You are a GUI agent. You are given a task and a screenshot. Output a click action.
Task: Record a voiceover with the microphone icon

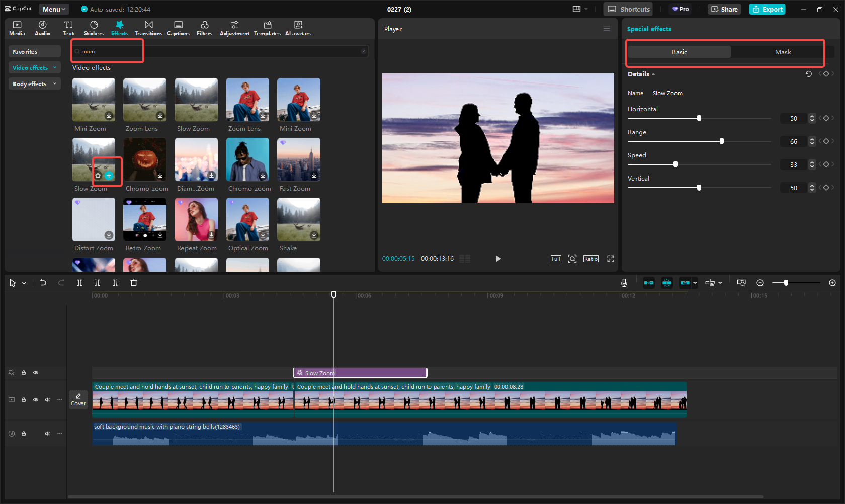[624, 283]
